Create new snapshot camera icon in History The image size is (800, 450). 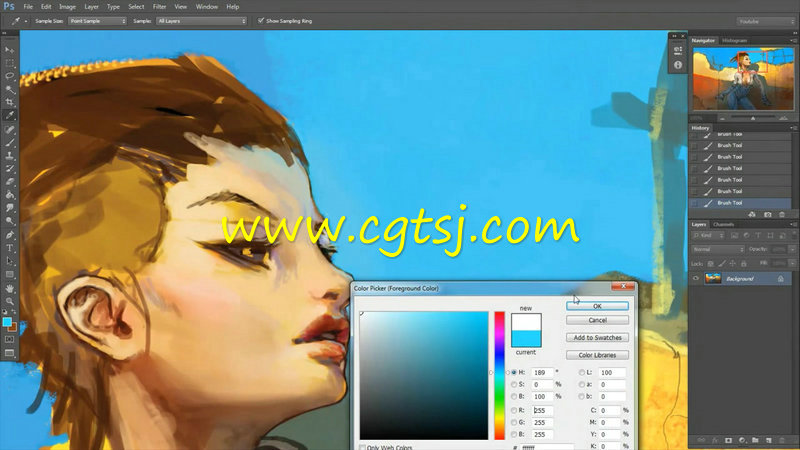click(767, 215)
